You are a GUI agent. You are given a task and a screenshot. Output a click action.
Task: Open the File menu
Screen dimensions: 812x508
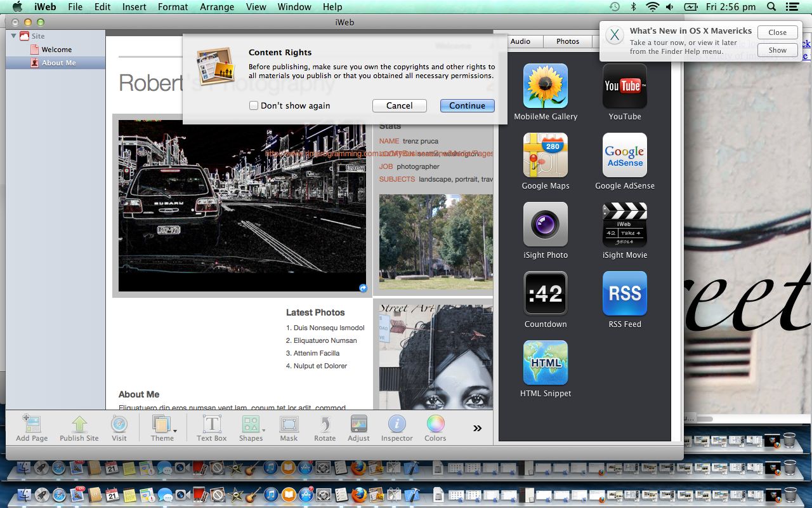pos(75,7)
